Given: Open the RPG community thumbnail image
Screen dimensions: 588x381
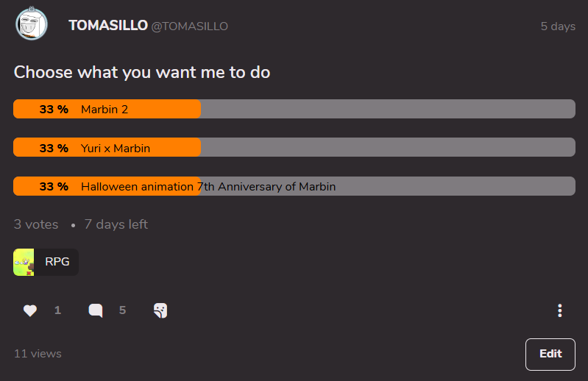Looking at the screenshot, I should click(x=24, y=262).
